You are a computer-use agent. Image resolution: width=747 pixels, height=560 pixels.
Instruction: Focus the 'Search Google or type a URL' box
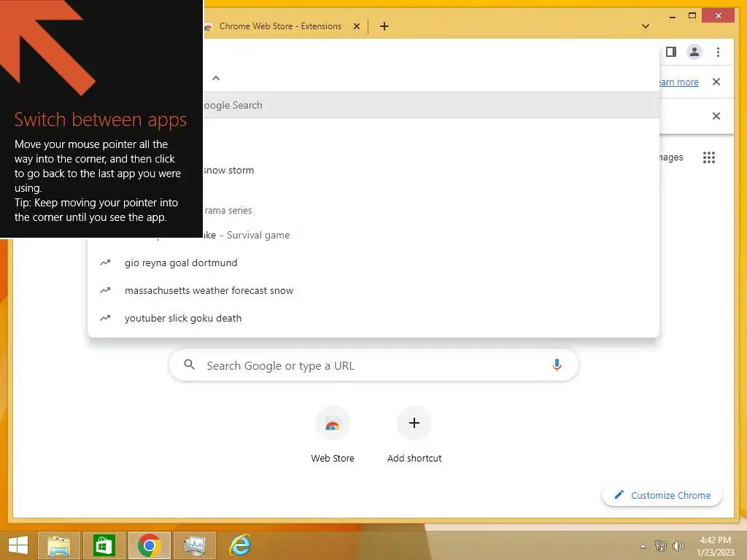[373, 365]
